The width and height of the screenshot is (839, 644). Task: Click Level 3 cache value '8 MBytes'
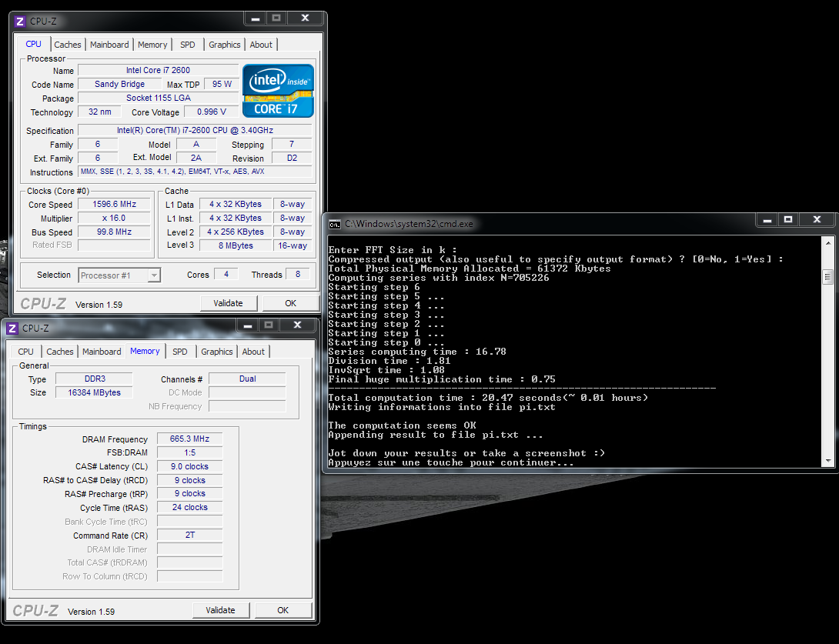click(236, 245)
